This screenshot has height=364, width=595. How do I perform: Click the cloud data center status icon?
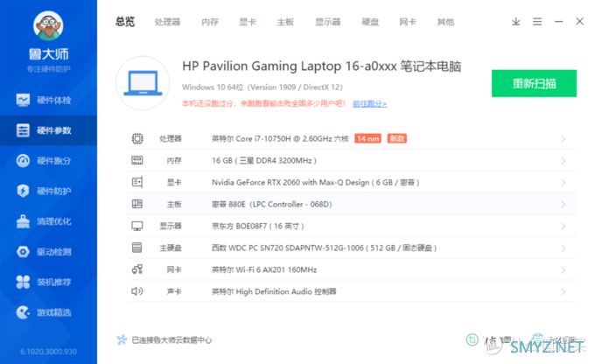[x=122, y=339]
